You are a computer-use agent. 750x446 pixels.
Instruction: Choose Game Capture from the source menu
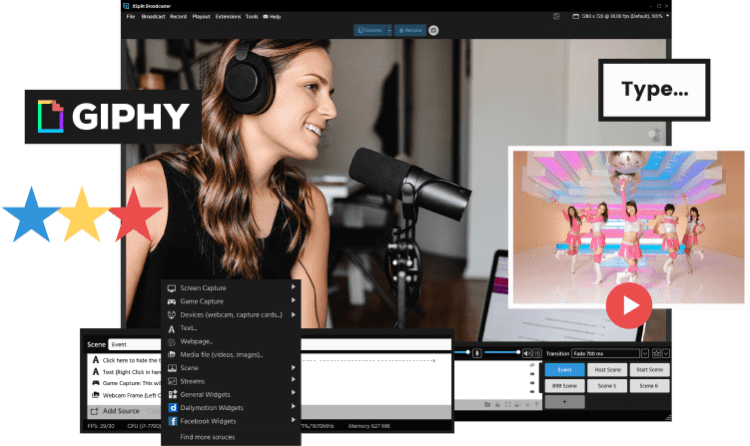pyautogui.click(x=231, y=301)
